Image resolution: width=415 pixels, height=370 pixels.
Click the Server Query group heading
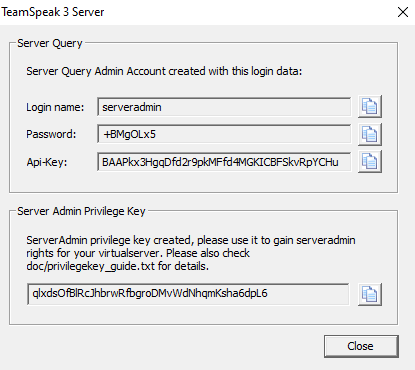(x=50, y=43)
